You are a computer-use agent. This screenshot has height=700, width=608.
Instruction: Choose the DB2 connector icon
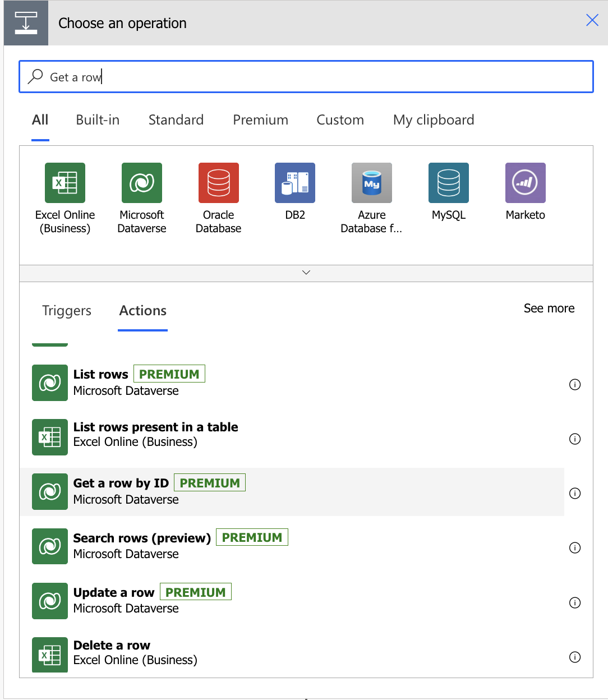(x=295, y=183)
